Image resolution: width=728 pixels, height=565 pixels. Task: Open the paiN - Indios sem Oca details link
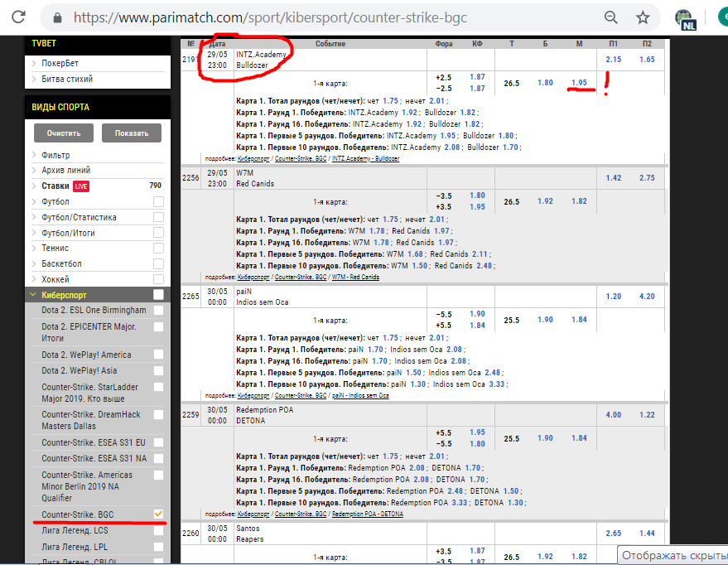[360, 395]
